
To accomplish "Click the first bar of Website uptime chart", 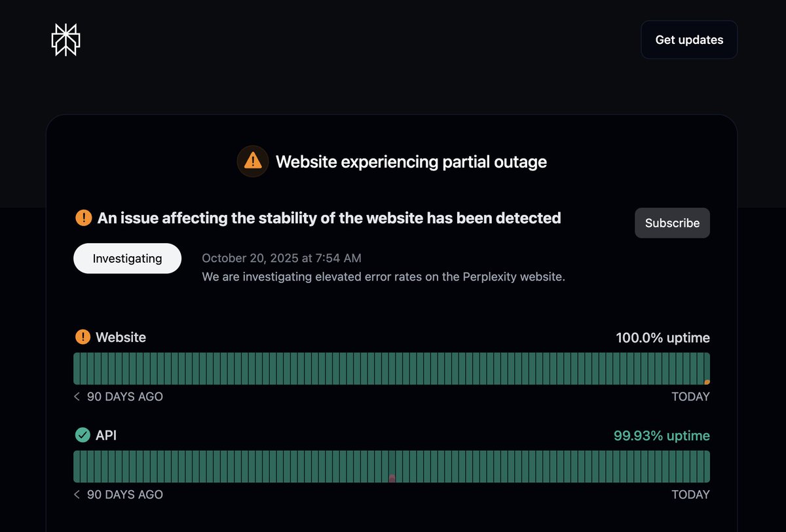I will (x=77, y=368).
